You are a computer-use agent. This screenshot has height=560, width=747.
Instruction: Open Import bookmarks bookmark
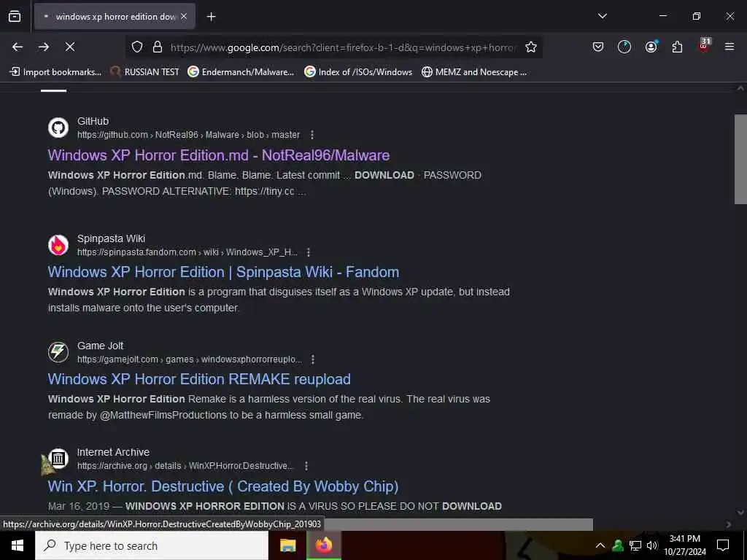point(55,72)
